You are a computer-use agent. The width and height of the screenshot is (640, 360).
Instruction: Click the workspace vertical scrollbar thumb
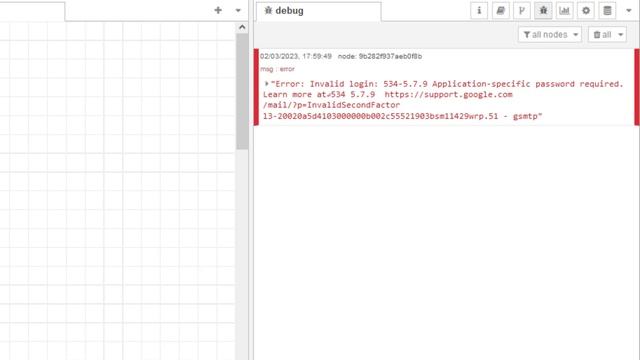coord(242,91)
